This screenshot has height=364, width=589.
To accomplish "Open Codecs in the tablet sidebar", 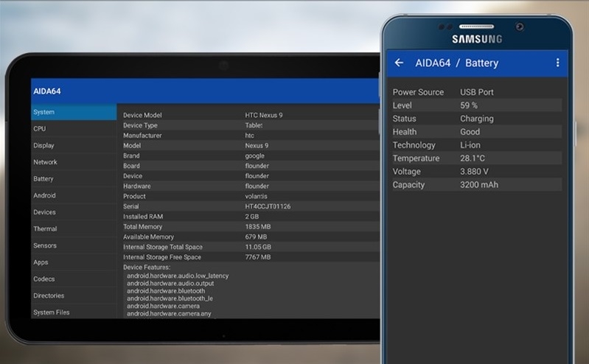I will (74, 279).
